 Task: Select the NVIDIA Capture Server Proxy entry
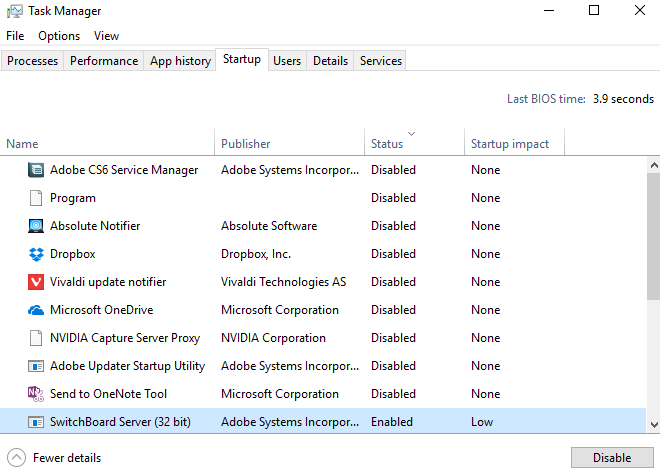pos(323,338)
